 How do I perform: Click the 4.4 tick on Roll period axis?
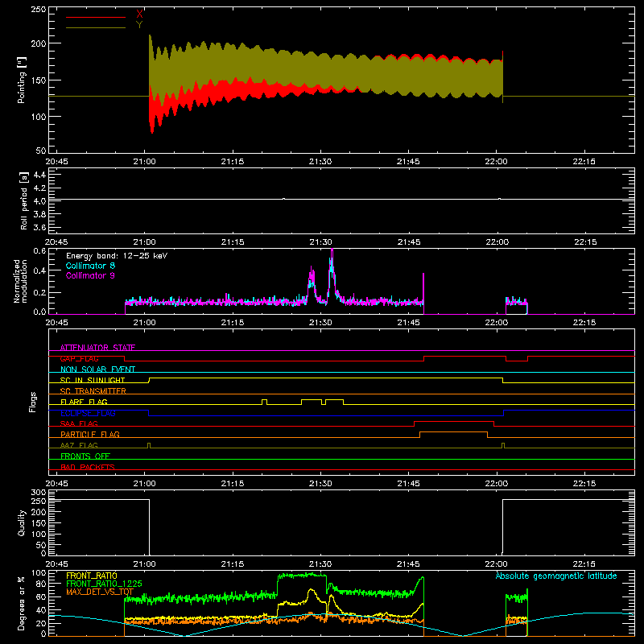pyautogui.click(x=39, y=175)
